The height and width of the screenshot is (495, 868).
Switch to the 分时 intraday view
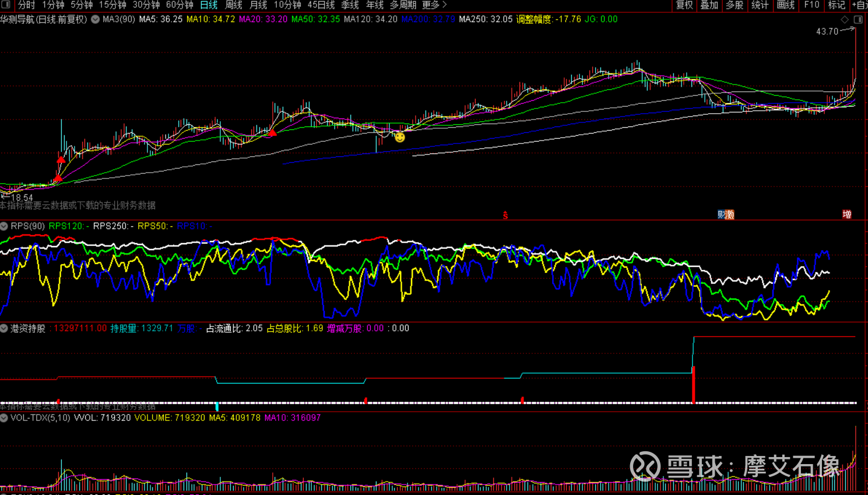tap(26, 5)
